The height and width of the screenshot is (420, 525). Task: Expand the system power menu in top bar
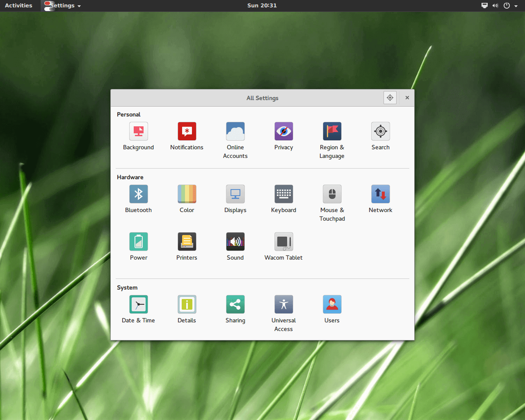510,5
